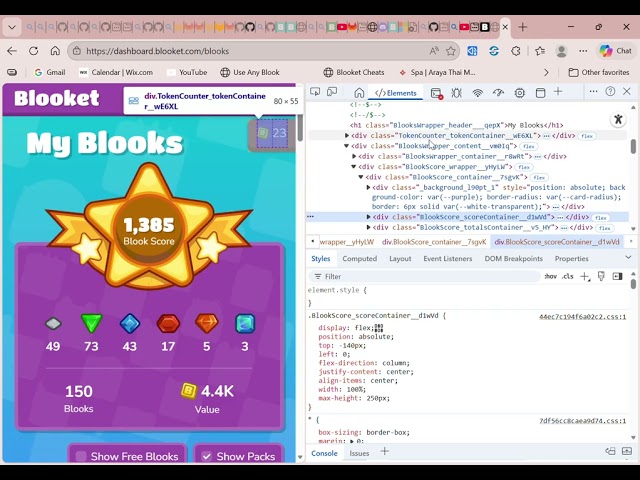Expand the TokenCounter_tokenContainer div node
The width and height of the screenshot is (640, 480).
(347, 136)
